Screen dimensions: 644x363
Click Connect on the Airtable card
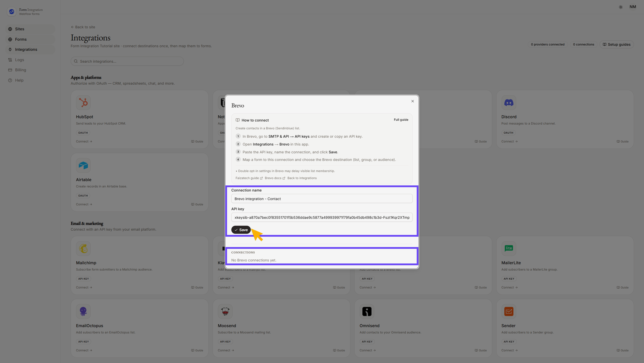[84, 204]
